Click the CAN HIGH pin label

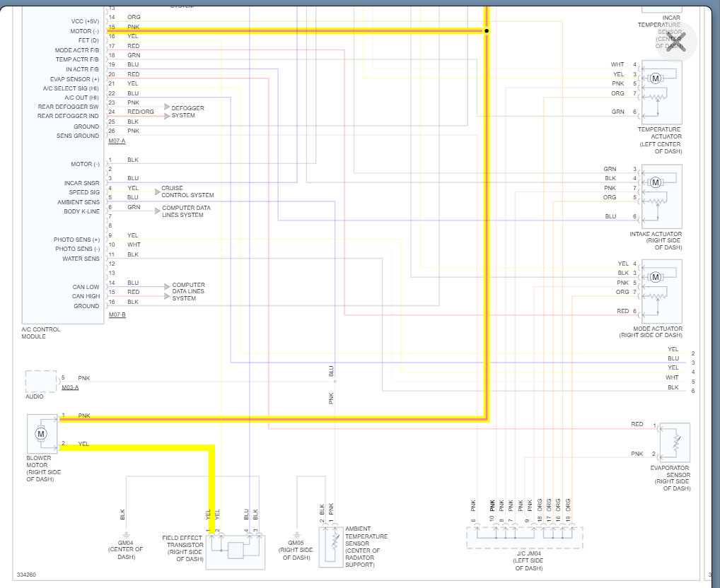tap(86, 296)
